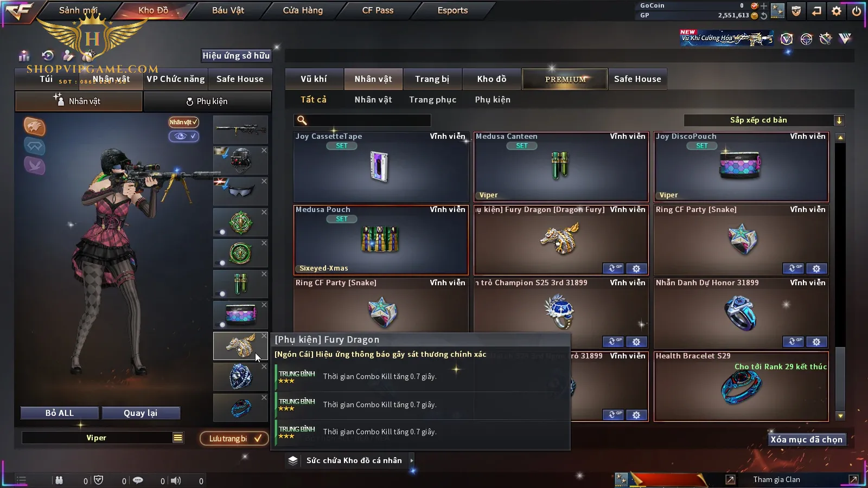
Task: Open settings gear in top bar
Action: (837, 10)
